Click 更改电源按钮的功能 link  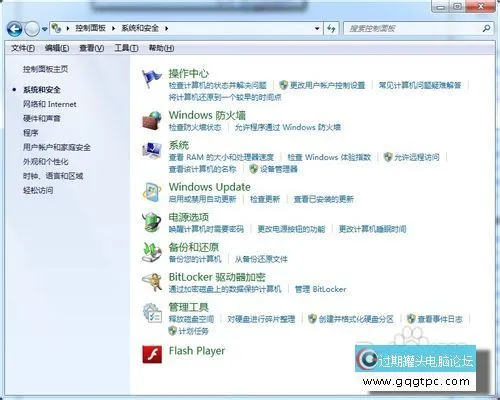pos(291,229)
